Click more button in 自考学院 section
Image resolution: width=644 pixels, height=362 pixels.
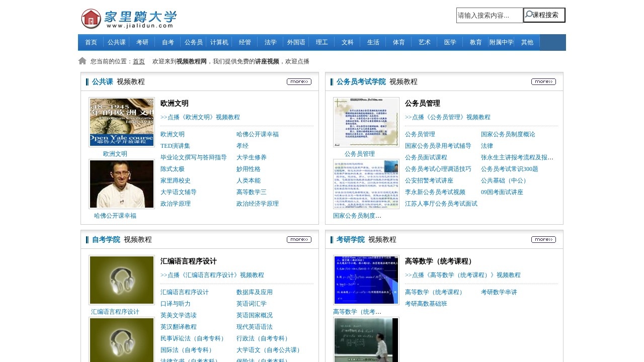pos(299,239)
